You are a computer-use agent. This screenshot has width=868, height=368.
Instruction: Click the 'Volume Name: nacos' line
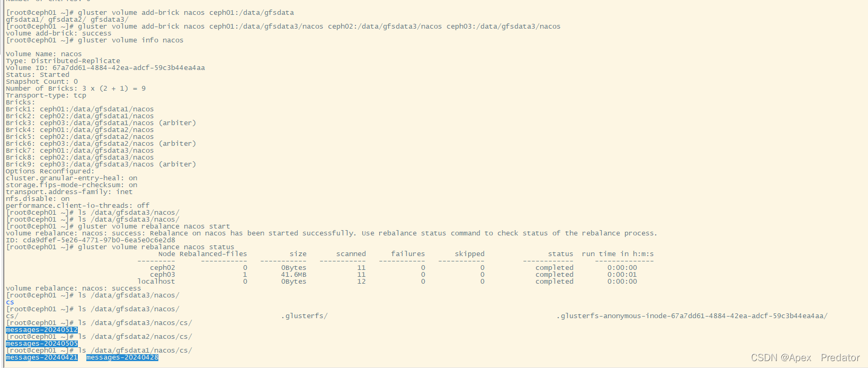point(44,54)
